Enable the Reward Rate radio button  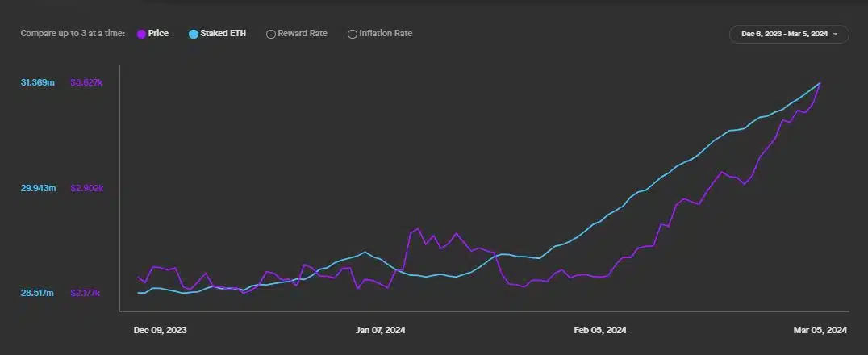click(x=271, y=34)
